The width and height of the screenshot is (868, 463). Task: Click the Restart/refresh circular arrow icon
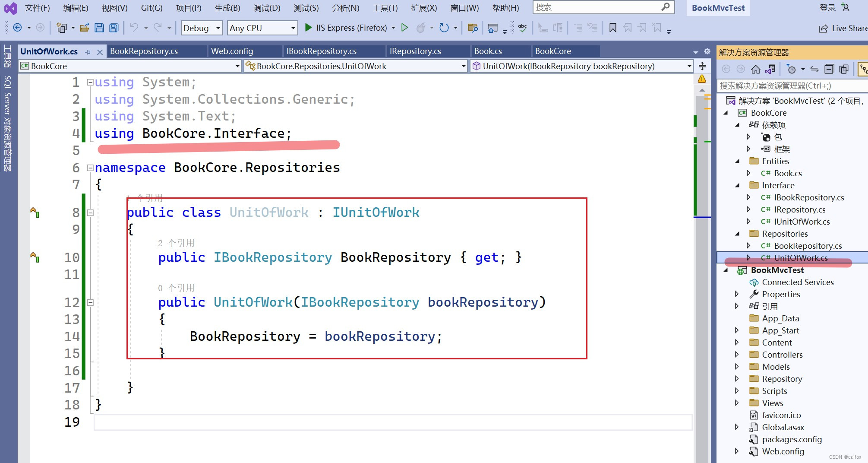coord(444,28)
